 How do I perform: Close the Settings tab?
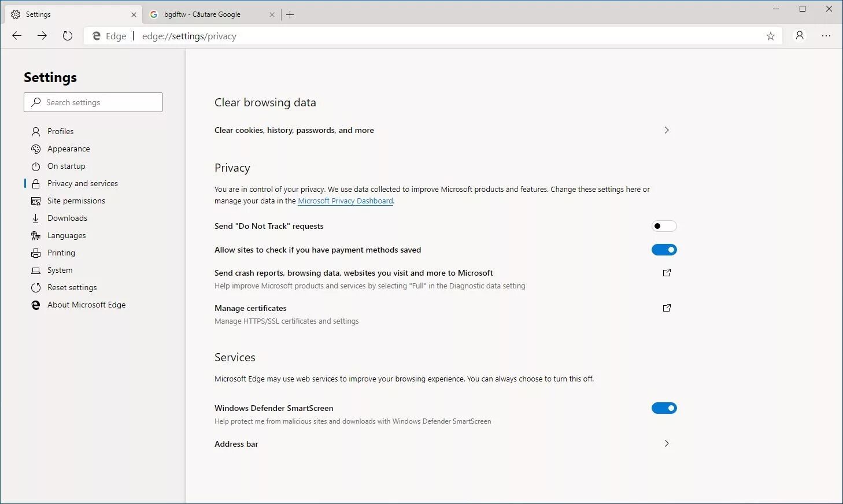point(134,14)
